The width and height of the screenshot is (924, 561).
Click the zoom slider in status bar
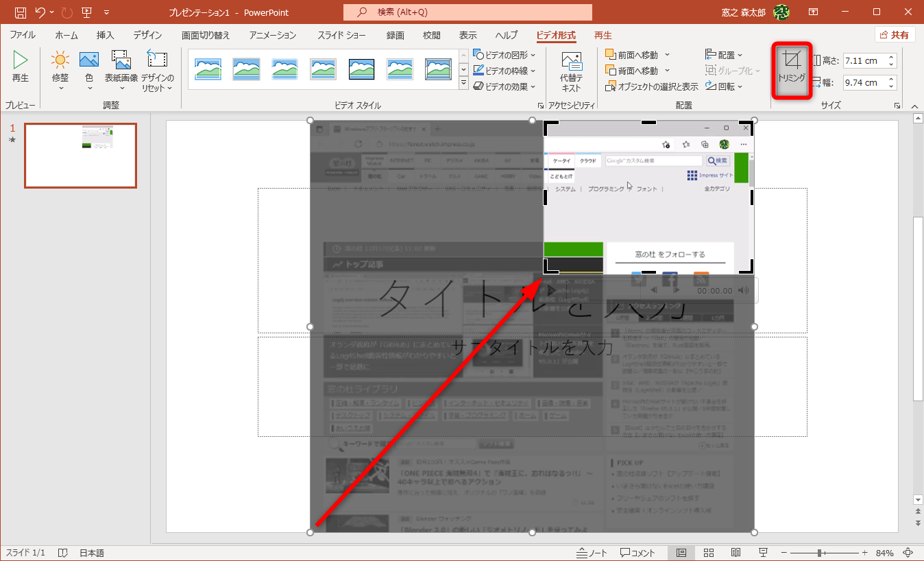tap(825, 553)
